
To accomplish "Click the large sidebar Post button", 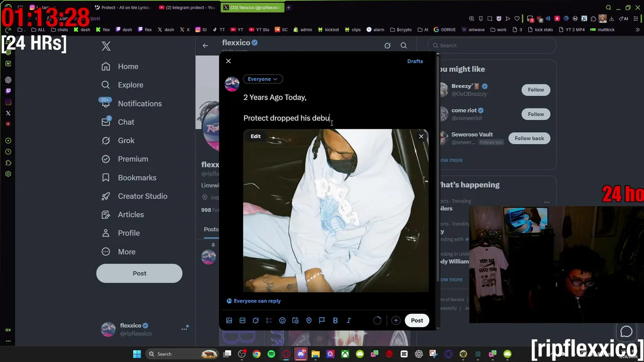I will tap(139, 274).
